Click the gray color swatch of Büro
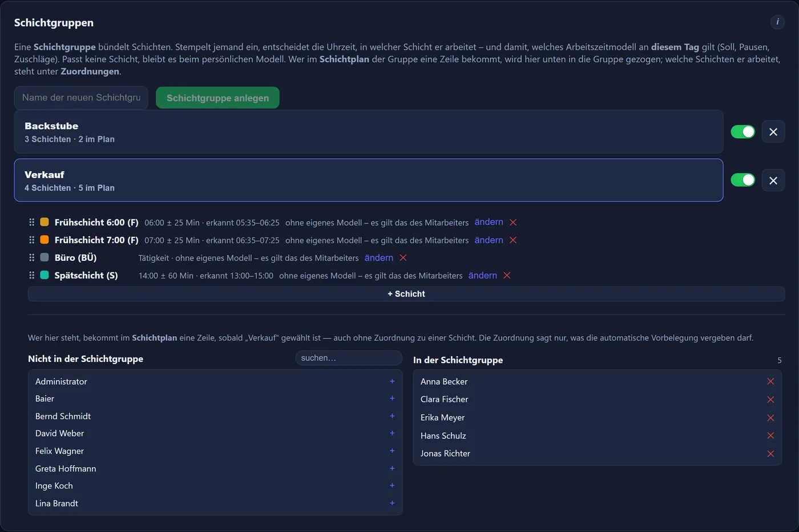Screen dimensions: 799x532 coord(45,257)
